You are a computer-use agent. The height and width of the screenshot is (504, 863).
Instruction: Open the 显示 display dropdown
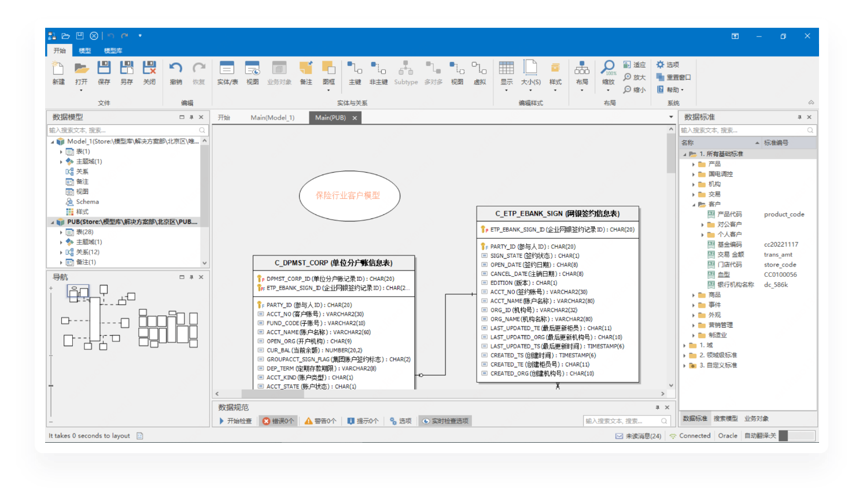coord(506,90)
